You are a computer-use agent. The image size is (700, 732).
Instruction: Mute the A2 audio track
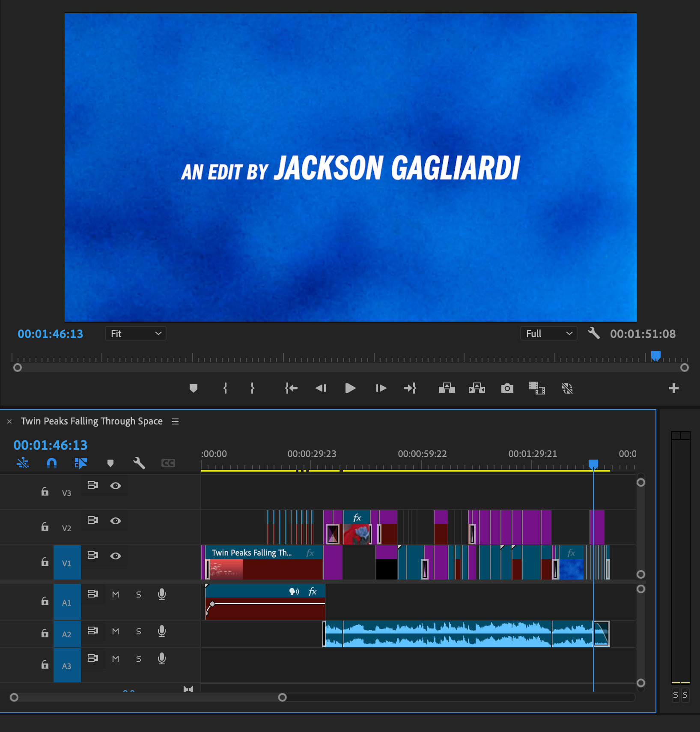click(116, 631)
